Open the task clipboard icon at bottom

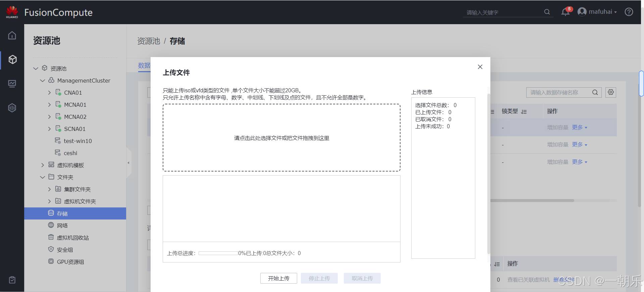(12, 280)
